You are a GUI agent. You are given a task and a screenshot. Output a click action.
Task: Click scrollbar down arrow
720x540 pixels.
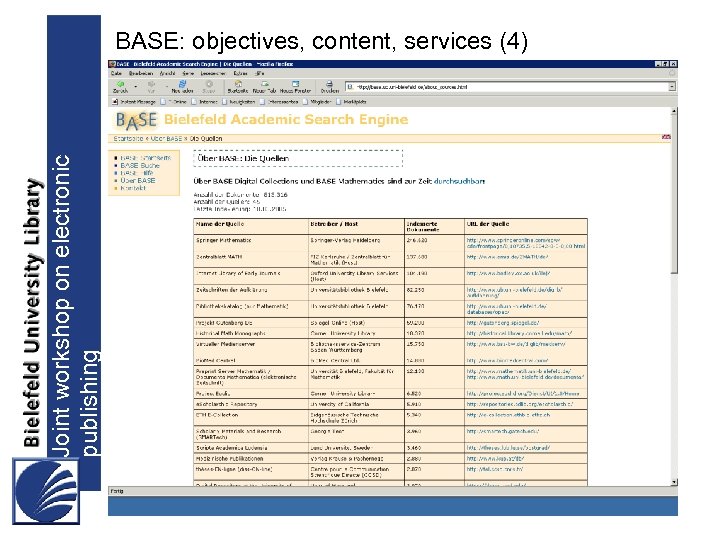(x=674, y=482)
